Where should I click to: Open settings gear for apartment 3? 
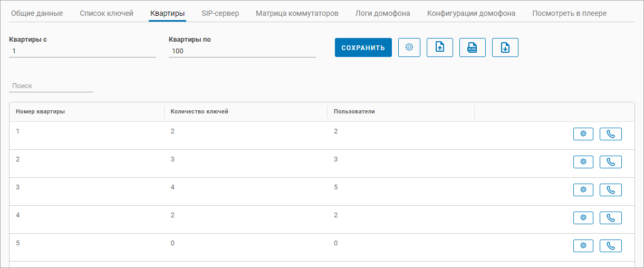(x=583, y=190)
